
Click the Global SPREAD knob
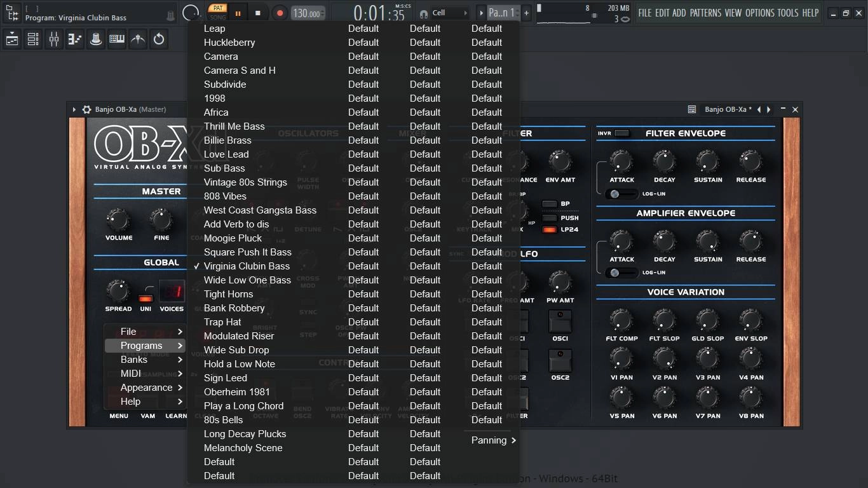click(118, 291)
